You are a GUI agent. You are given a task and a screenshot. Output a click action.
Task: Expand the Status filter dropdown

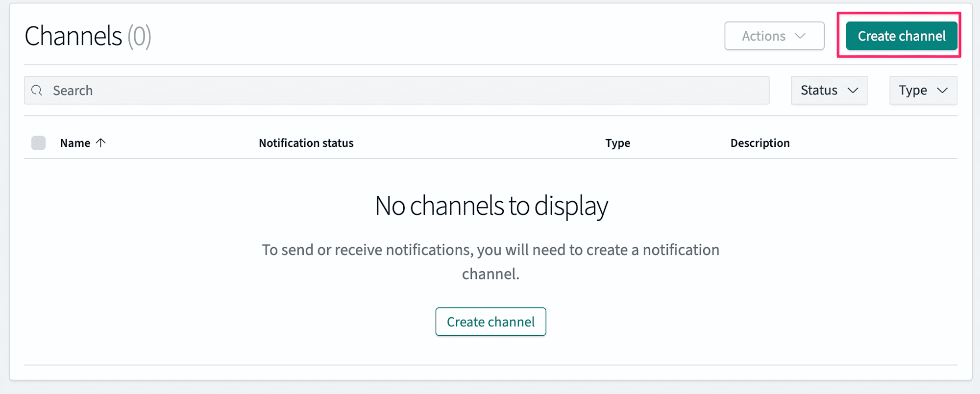pos(829,90)
